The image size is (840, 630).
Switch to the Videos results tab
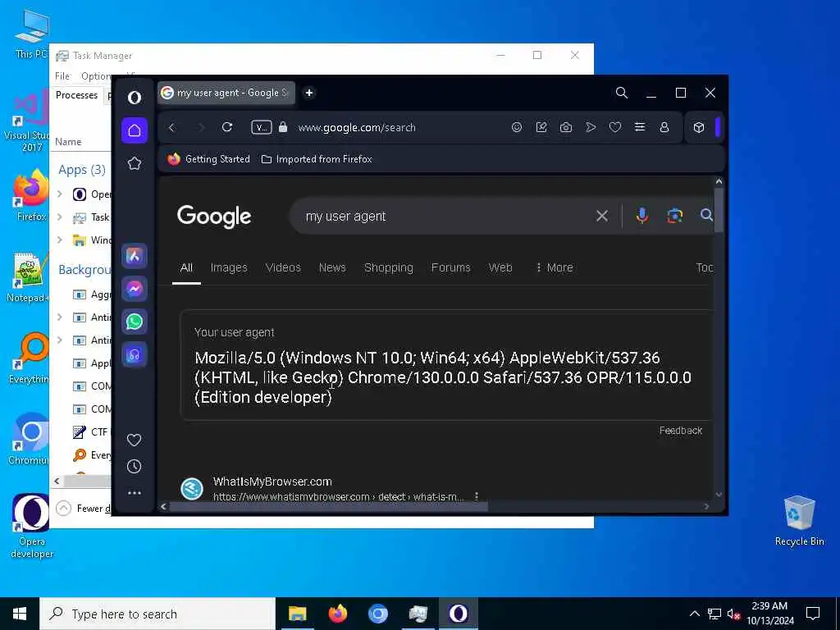pos(283,267)
